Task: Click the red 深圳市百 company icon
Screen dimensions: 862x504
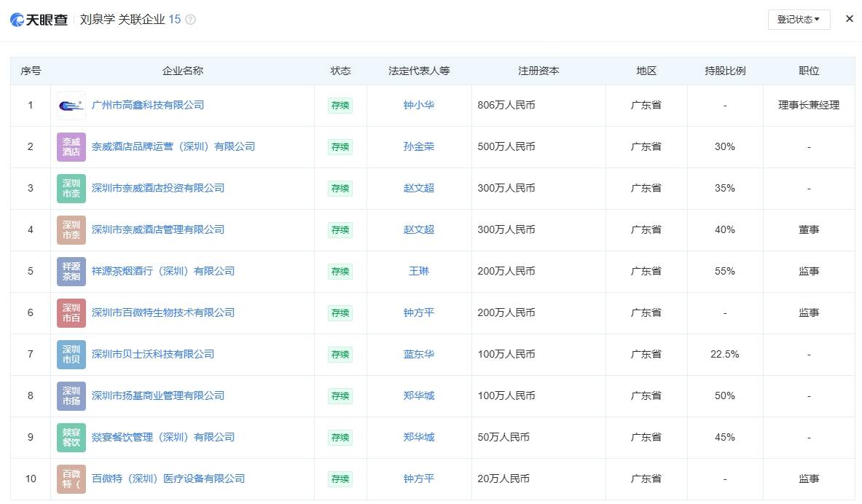Action: [x=71, y=313]
